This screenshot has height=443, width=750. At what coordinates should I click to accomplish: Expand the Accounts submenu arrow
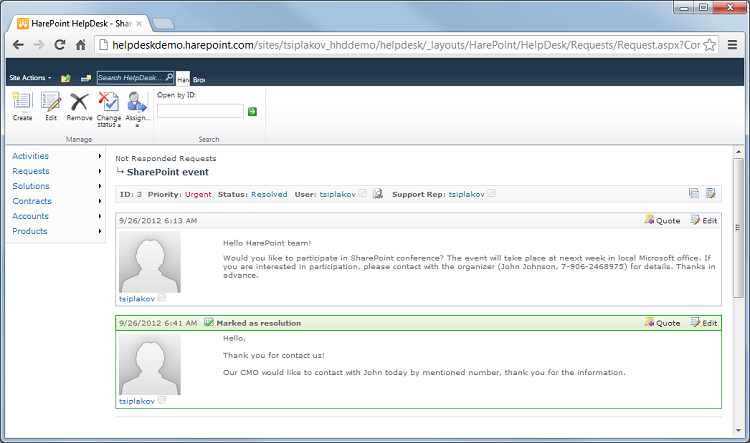coord(99,216)
